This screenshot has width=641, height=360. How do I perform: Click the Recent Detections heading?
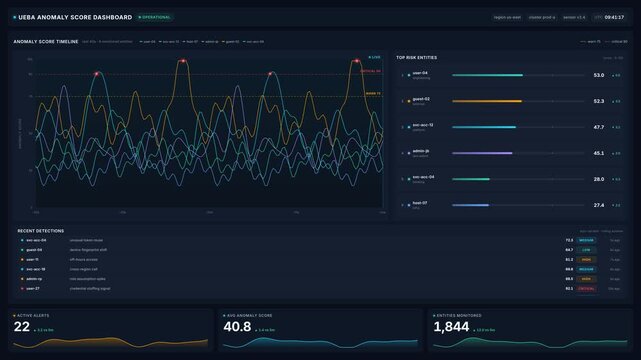click(40, 231)
